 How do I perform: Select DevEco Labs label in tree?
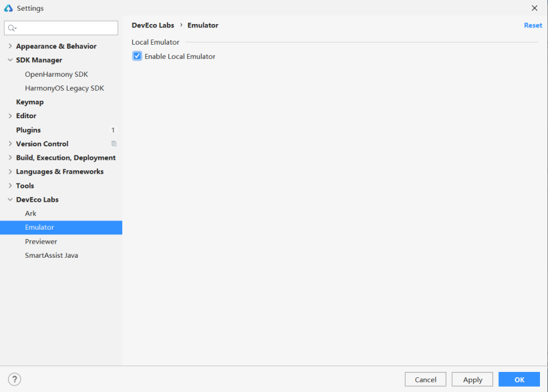(x=37, y=200)
